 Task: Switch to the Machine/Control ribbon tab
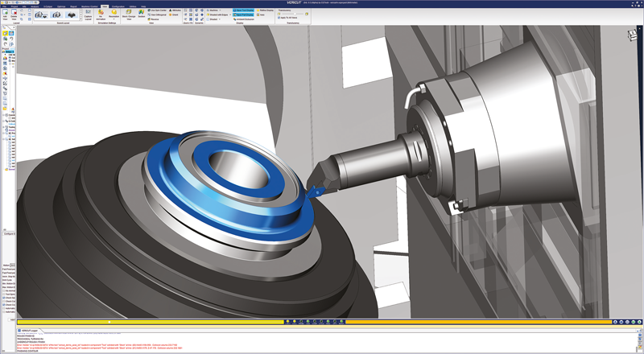tap(89, 6)
